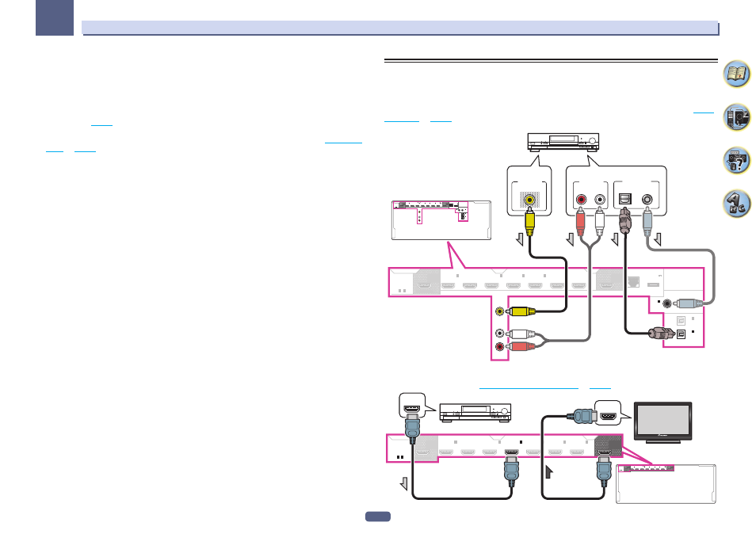The width and height of the screenshot is (756, 534).
Task: Click the coaxial digital jack on player panel
Action: pyautogui.click(x=647, y=199)
